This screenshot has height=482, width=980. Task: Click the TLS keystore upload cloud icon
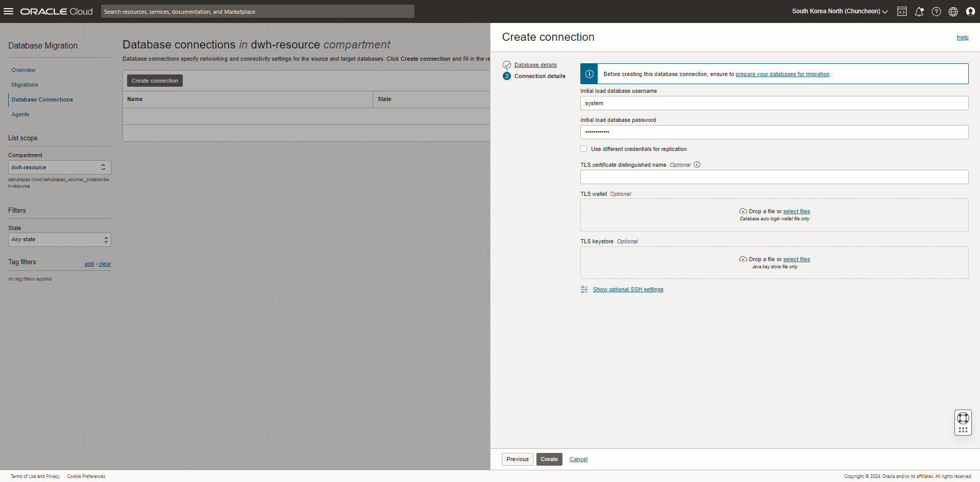click(x=743, y=259)
